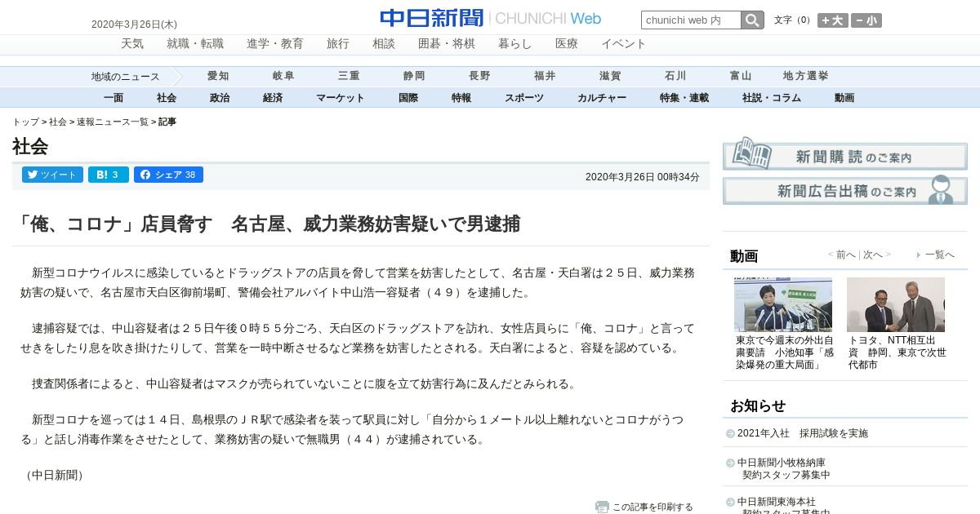Go to the 動画 section tab
This screenshot has height=514, width=980.
coord(844,98)
